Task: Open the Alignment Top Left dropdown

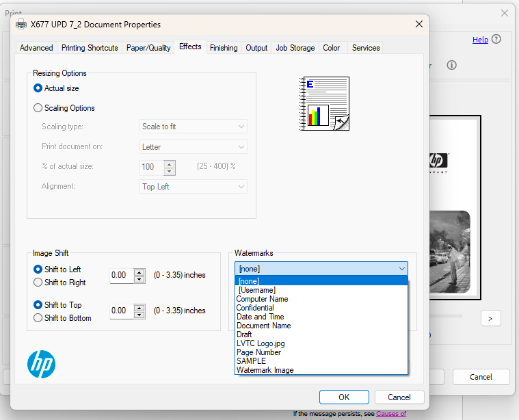Action: (x=194, y=187)
